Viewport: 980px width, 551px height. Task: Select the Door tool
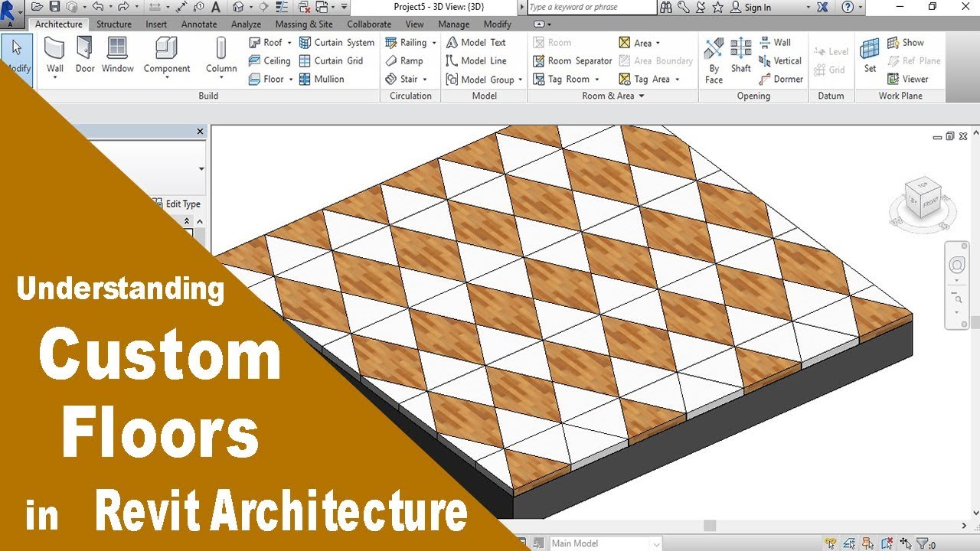pos(85,56)
